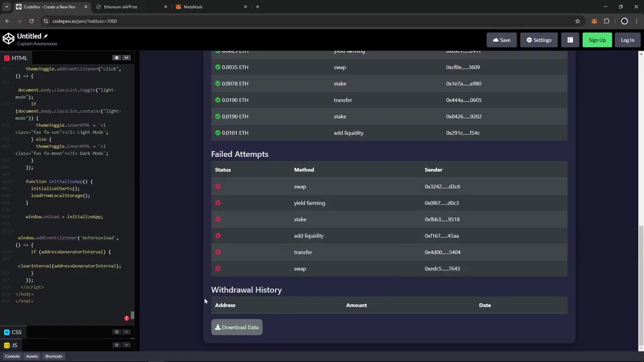This screenshot has height=362, width=644.
Task: Click HTML panel header label
Action: (16, 58)
